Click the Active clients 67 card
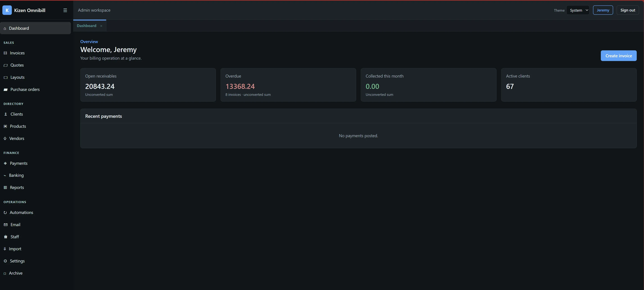The height and width of the screenshot is (290, 644). [x=569, y=85]
